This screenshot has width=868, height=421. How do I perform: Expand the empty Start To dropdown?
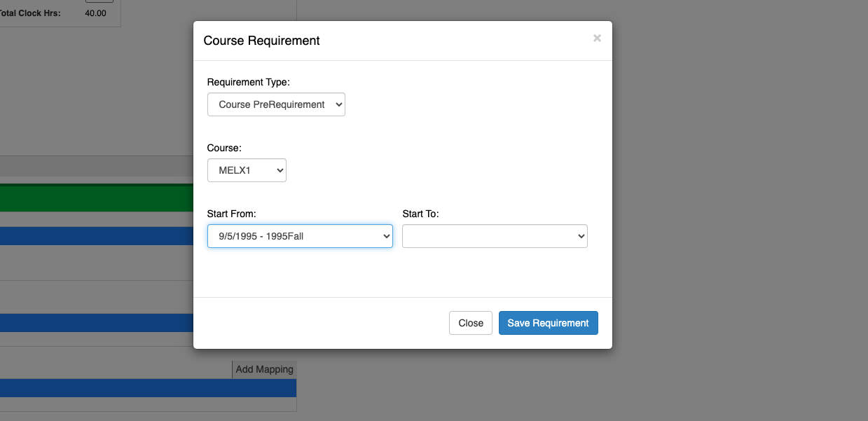pyautogui.click(x=495, y=236)
